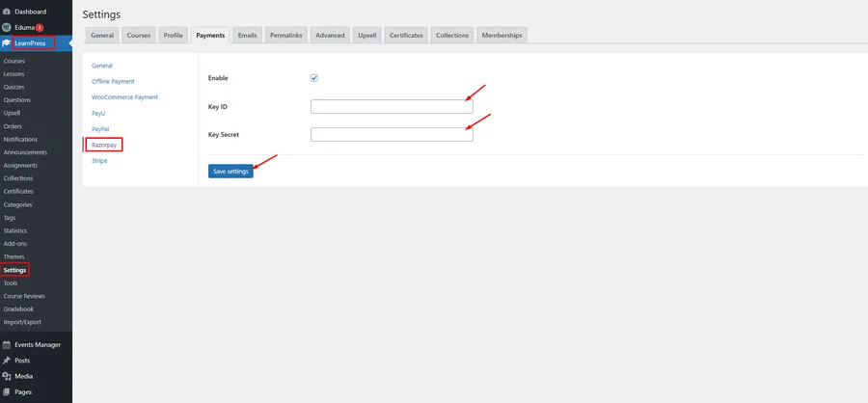Click the Posts pushpin icon

click(x=7, y=361)
